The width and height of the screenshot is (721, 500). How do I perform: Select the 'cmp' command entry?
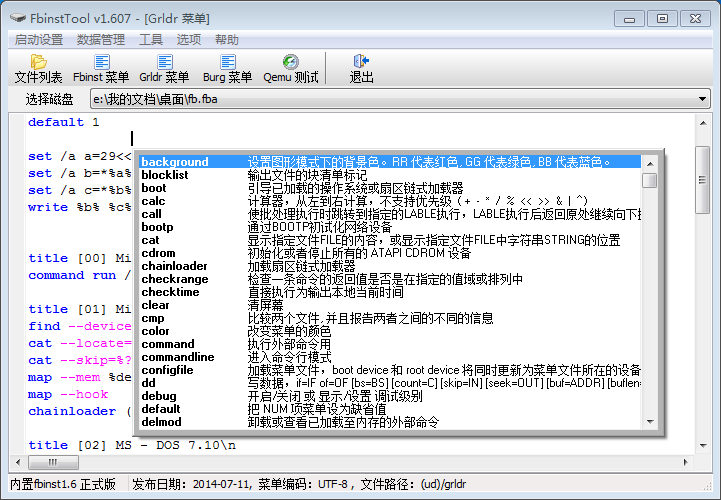coord(390,318)
